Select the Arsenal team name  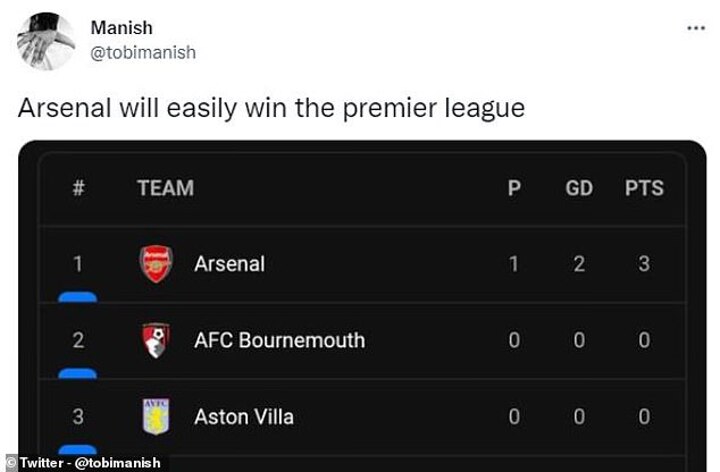point(230,264)
